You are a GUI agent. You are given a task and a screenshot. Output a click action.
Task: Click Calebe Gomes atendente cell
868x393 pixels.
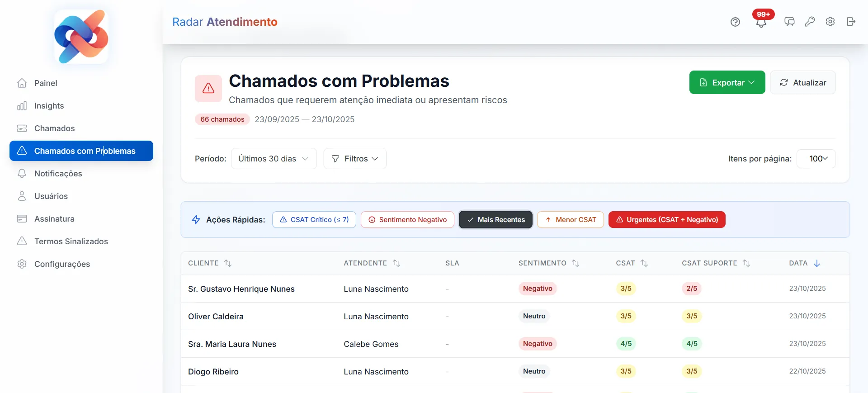coord(371,344)
